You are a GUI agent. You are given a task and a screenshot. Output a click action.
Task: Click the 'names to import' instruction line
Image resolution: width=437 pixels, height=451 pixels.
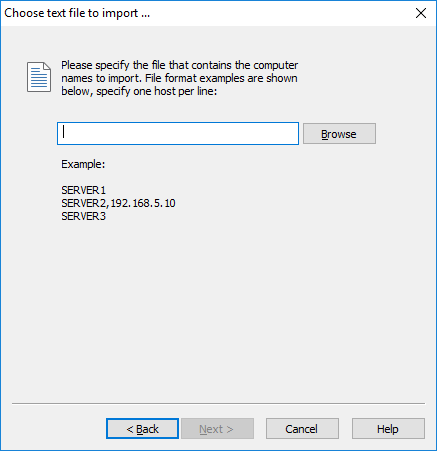click(179, 78)
